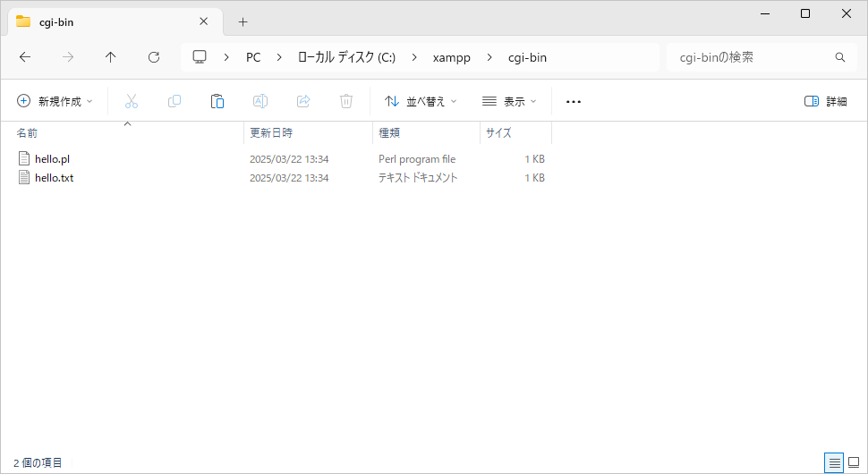Close the cgi-bin tab
The width and height of the screenshot is (868, 474).
(204, 21)
